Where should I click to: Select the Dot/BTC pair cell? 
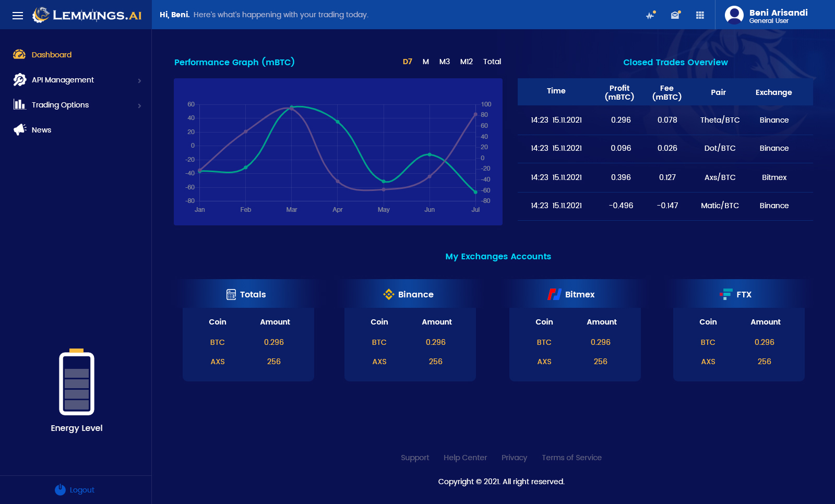720,148
